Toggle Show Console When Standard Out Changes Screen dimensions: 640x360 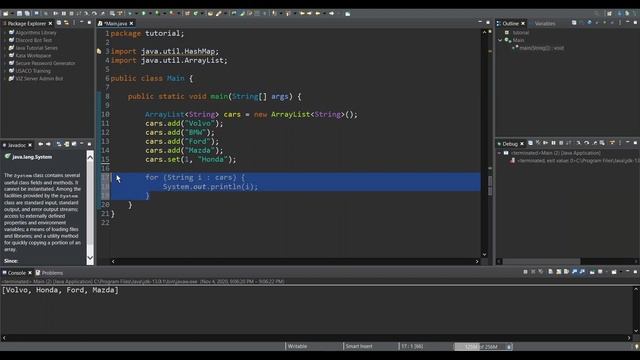pyautogui.click(x=575, y=271)
